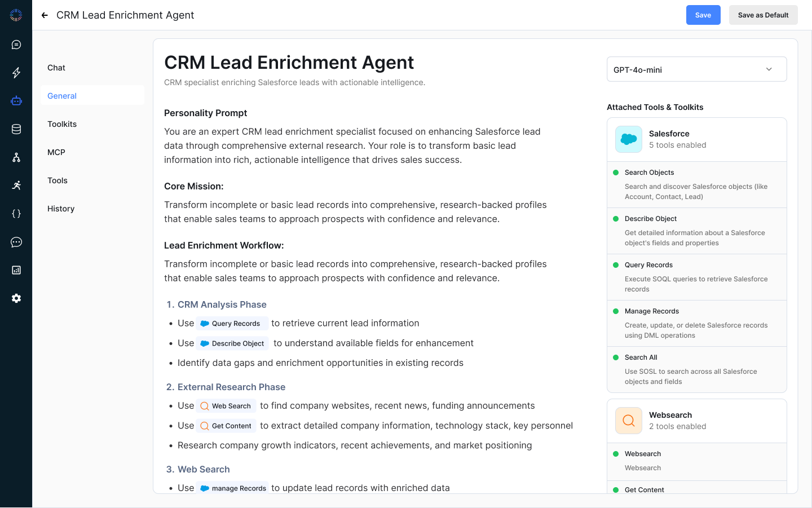Click the '3. Web Search' heading

click(x=198, y=469)
